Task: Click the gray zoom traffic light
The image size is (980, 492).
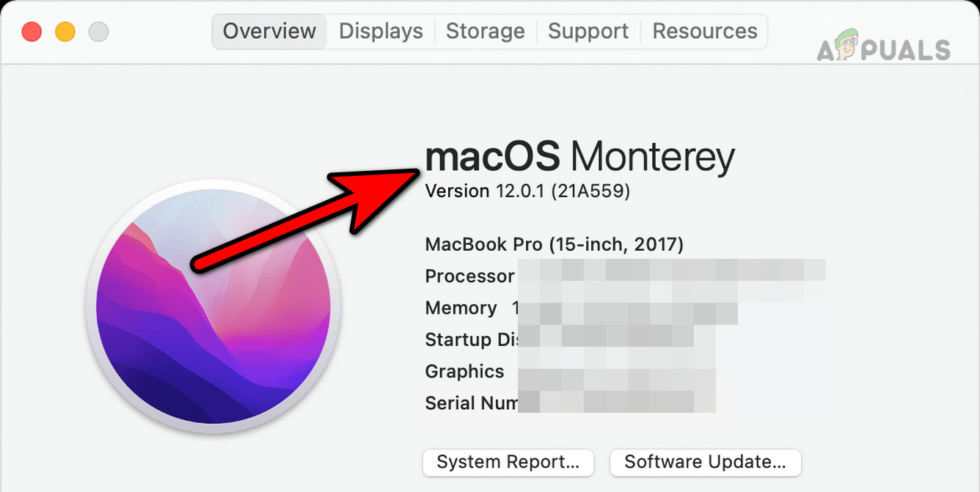Action: click(x=98, y=32)
